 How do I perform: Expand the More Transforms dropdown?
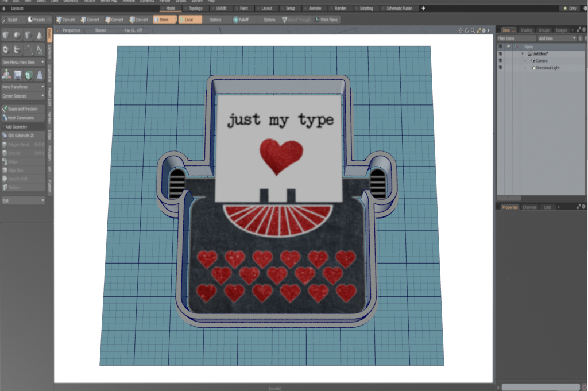(23, 87)
